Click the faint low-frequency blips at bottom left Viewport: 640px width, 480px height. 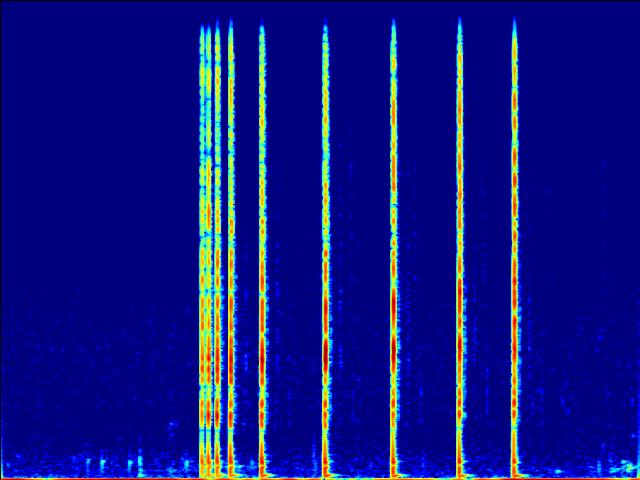click(100, 464)
